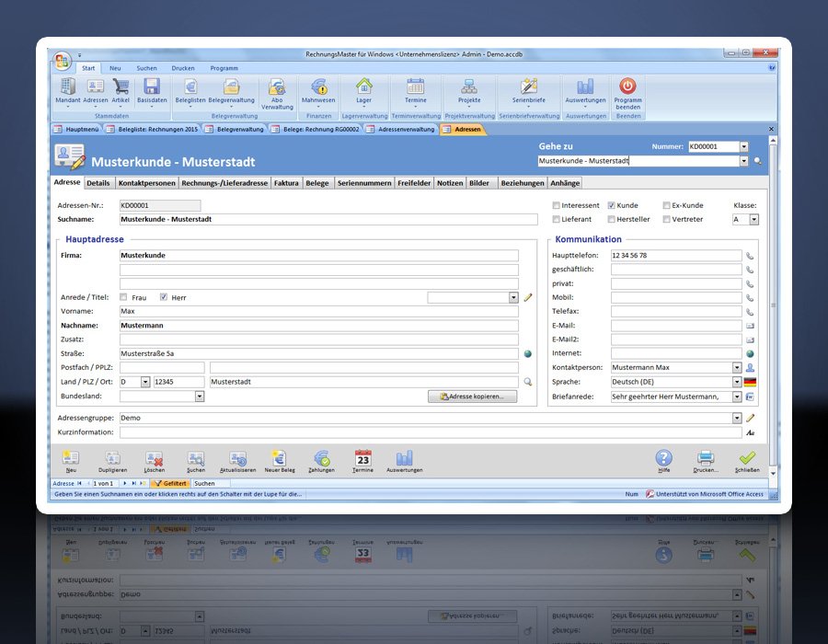Expand the Klasse dropdown
This screenshot has height=644, width=828.
753,220
